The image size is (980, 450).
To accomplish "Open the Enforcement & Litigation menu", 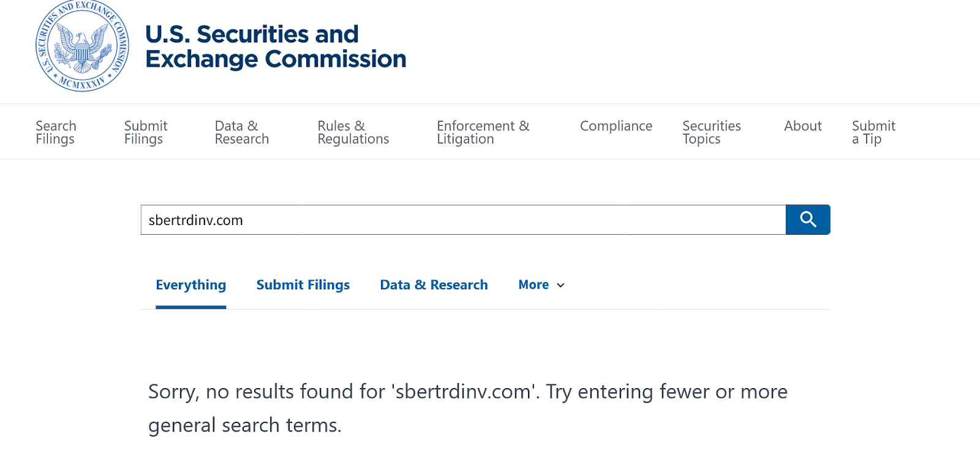I will [483, 132].
